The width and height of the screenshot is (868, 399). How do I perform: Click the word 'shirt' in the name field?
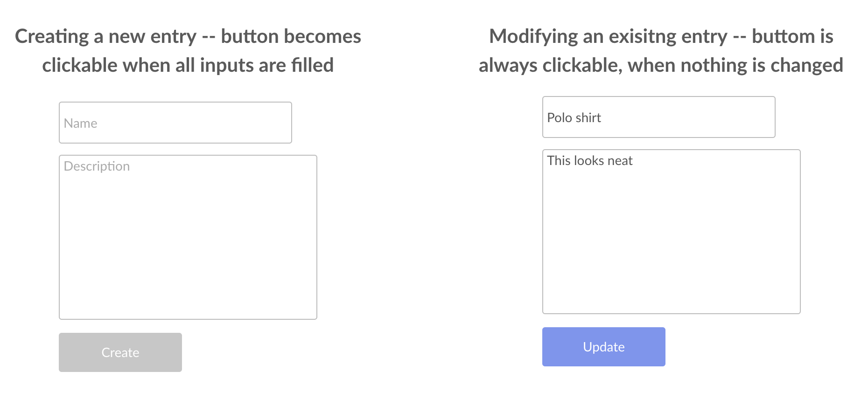(588, 117)
